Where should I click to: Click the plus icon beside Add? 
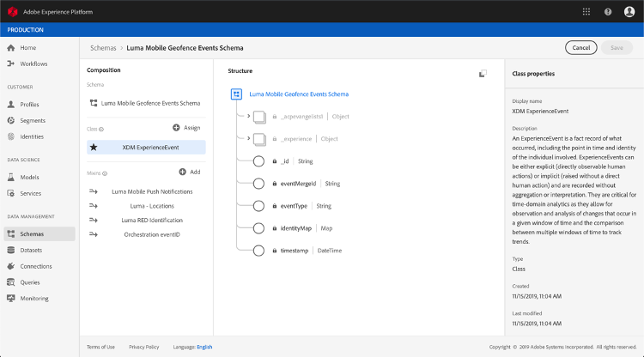tap(182, 172)
